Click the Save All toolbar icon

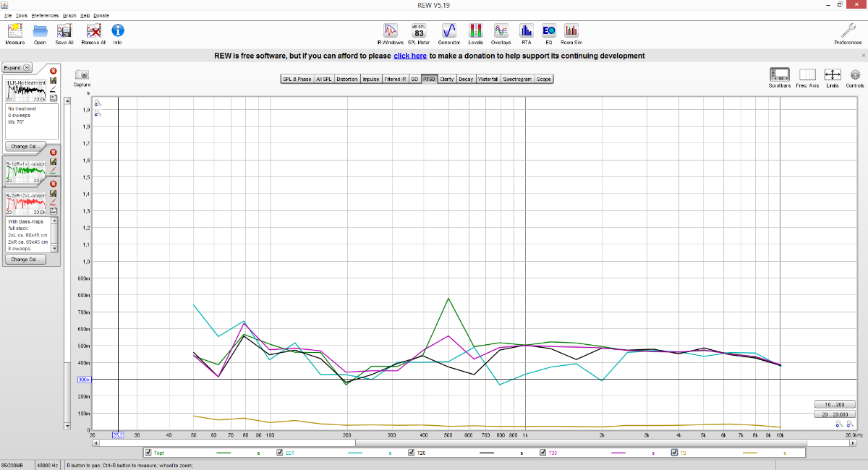[x=64, y=33]
